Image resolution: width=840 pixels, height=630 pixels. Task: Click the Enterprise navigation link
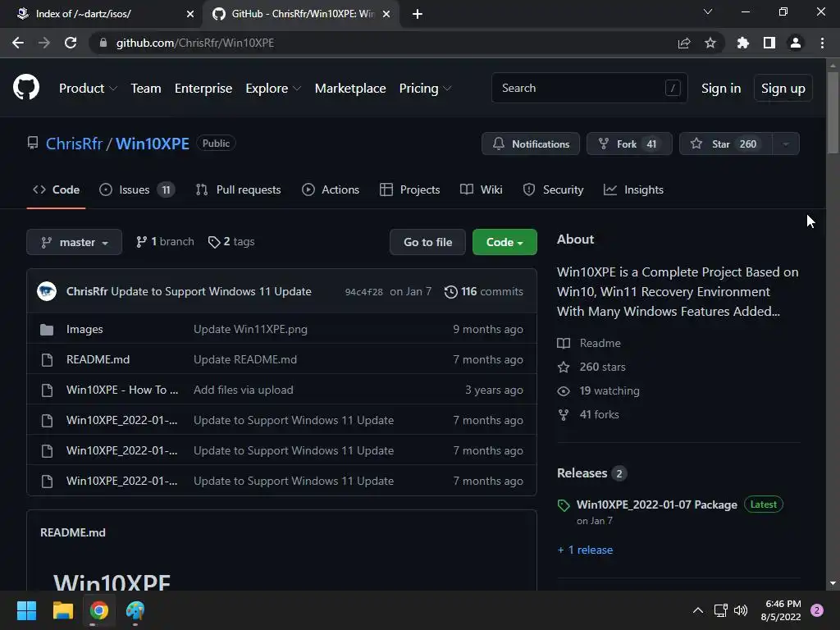203,89
